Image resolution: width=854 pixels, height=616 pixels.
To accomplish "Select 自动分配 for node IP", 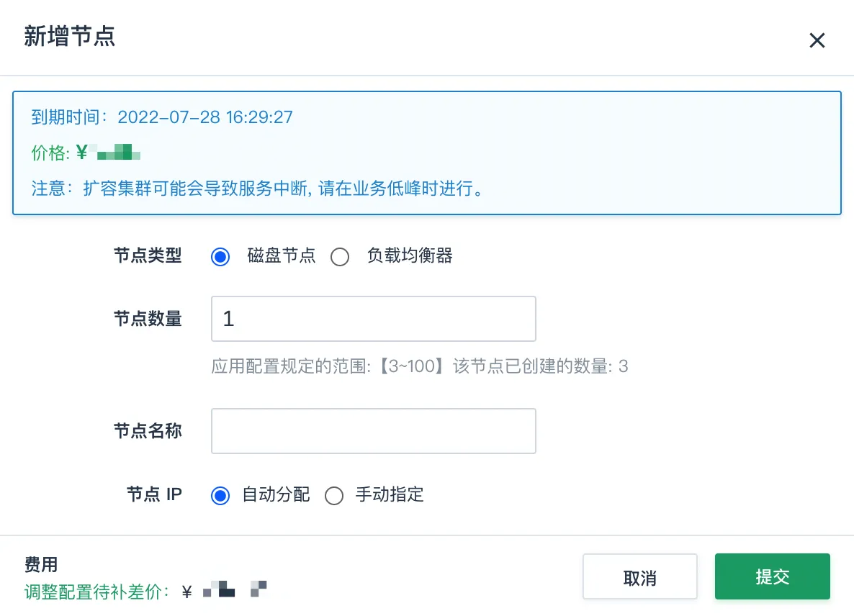I will 220,496.
